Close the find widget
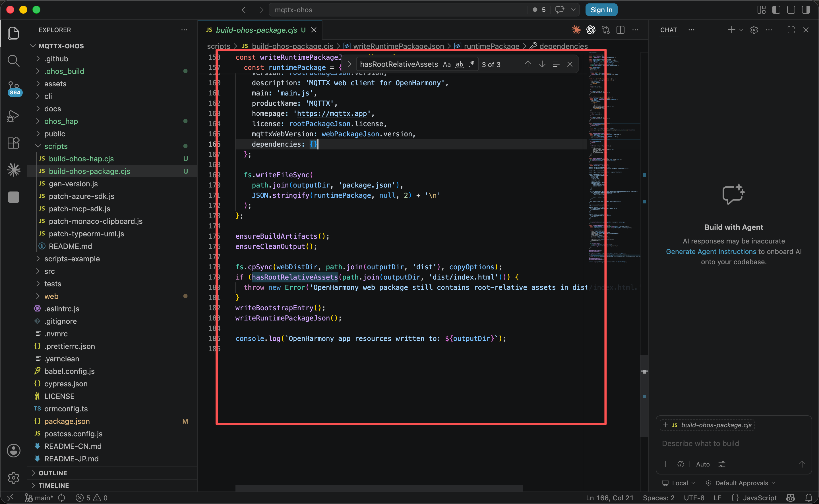Image resolution: width=819 pixels, height=504 pixels. pos(570,64)
